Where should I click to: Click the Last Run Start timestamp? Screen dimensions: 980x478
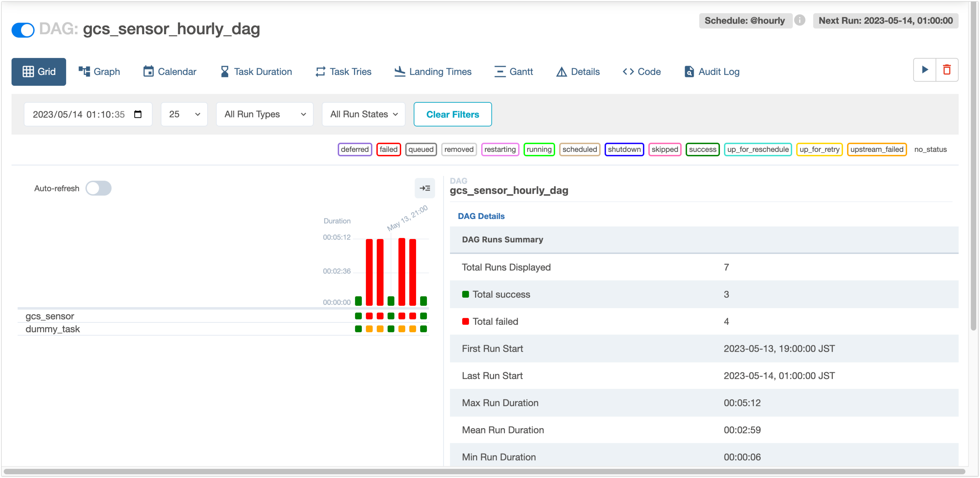tap(779, 376)
